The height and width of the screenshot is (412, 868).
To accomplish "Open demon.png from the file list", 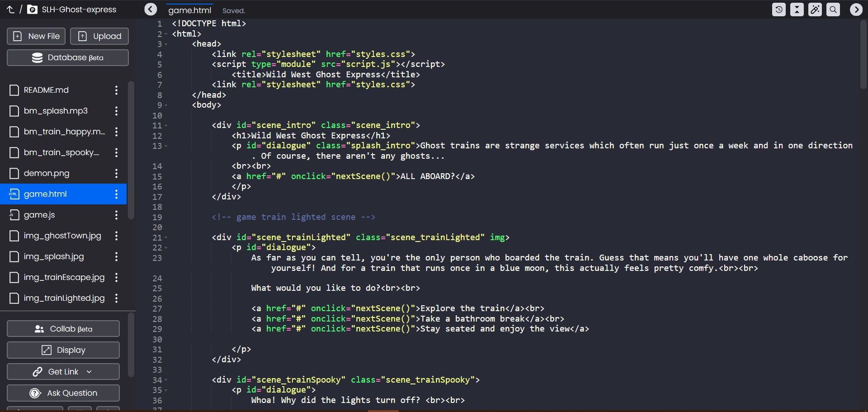I will [x=47, y=173].
